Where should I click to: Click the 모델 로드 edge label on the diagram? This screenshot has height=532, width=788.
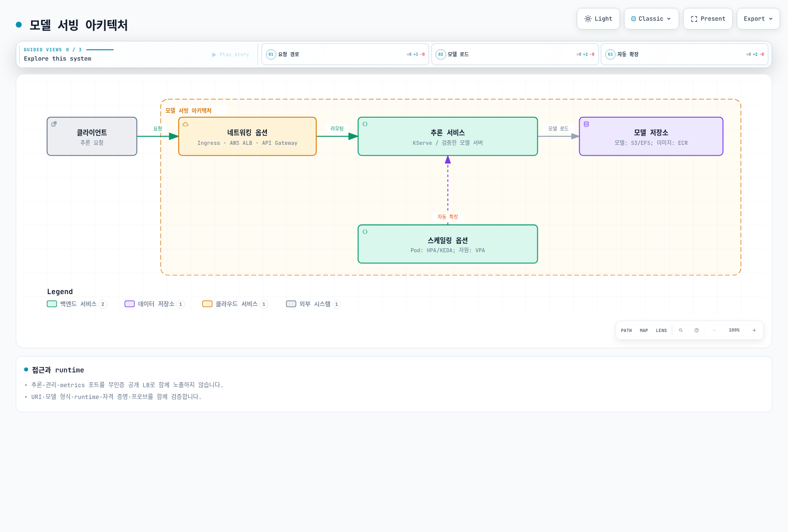pos(558,129)
